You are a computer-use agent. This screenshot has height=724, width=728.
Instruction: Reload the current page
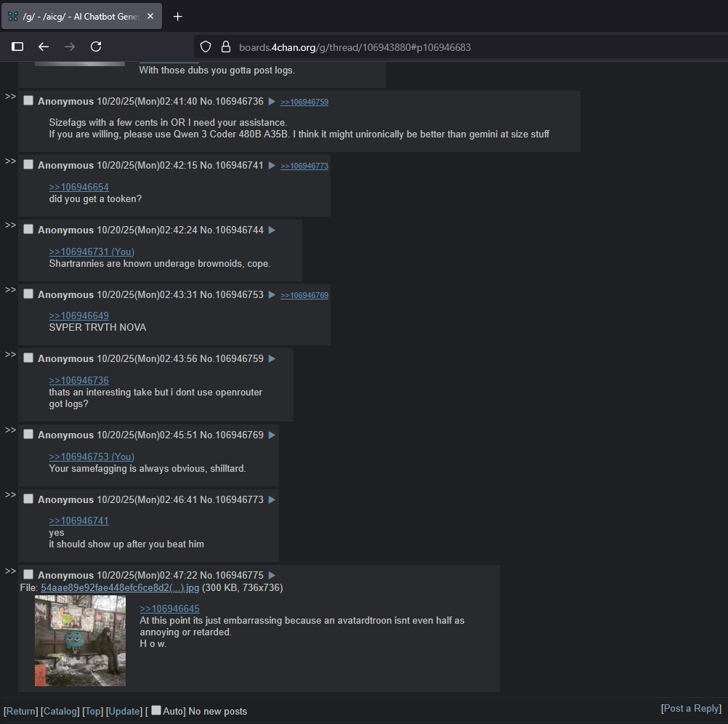click(96, 47)
